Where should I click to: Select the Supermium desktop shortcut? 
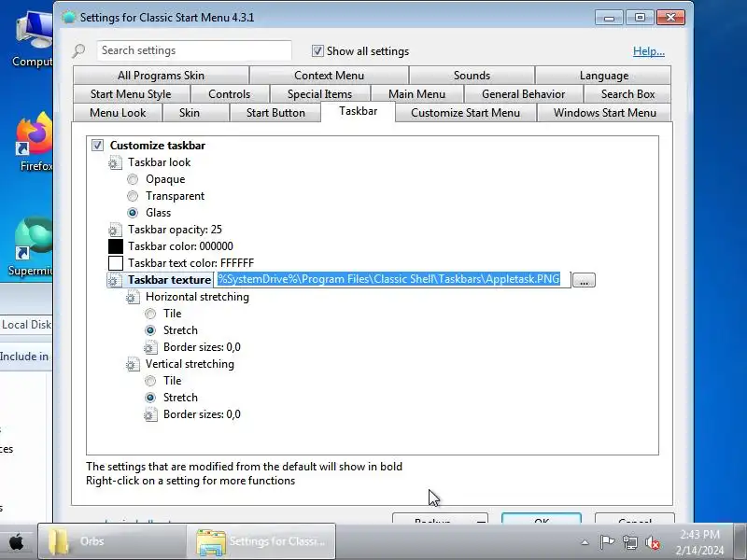pos(33,247)
